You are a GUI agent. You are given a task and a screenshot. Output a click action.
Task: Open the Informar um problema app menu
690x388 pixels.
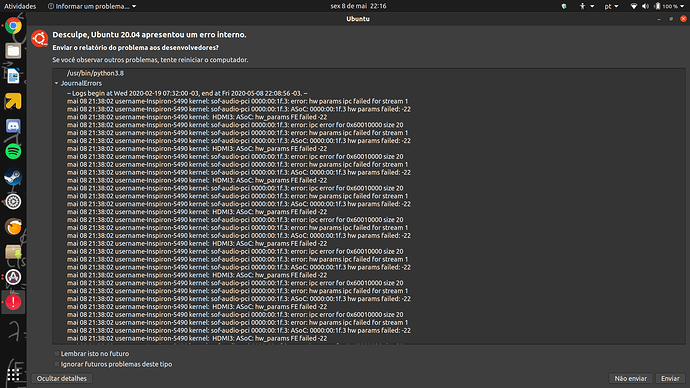tap(92, 6)
